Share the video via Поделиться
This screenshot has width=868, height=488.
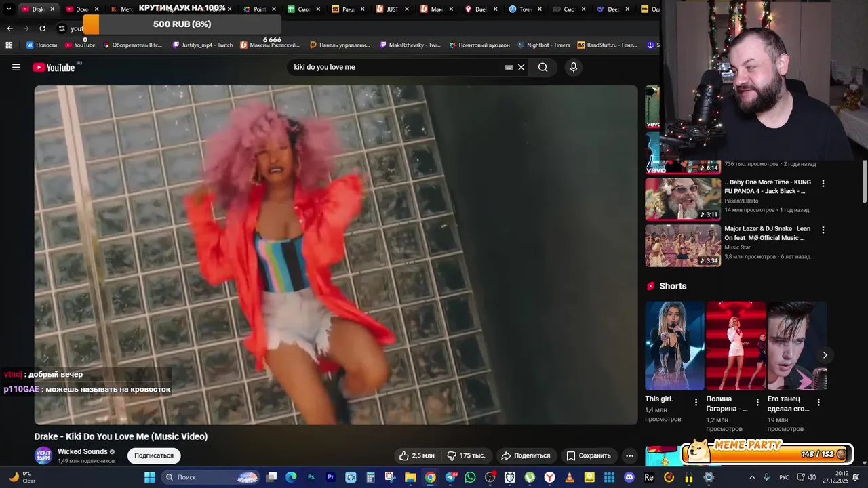[x=526, y=455]
